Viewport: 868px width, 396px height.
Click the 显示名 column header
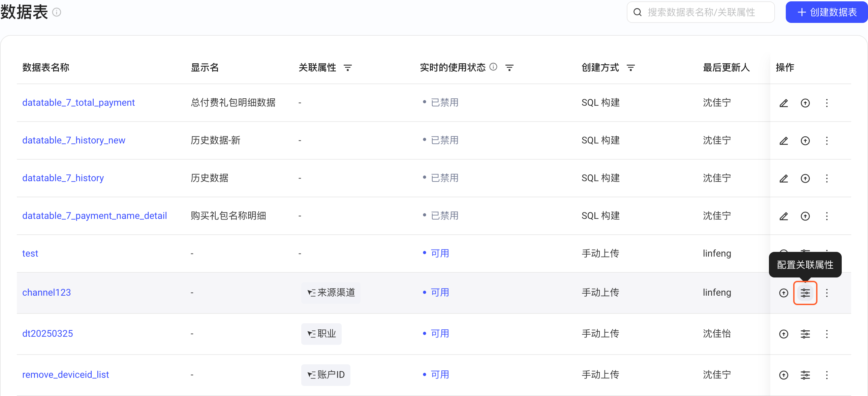[205, 67]
